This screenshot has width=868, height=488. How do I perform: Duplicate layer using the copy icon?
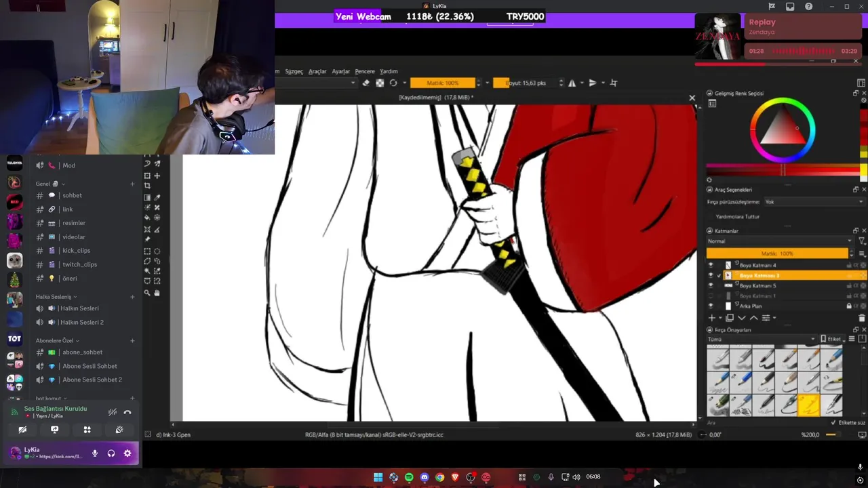(730, 318)
